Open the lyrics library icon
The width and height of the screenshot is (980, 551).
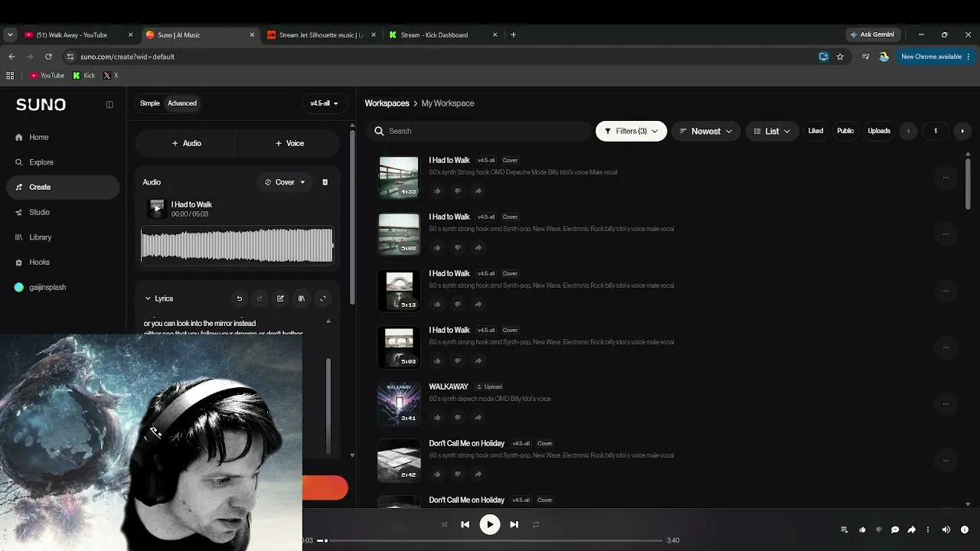click(302, 298)
